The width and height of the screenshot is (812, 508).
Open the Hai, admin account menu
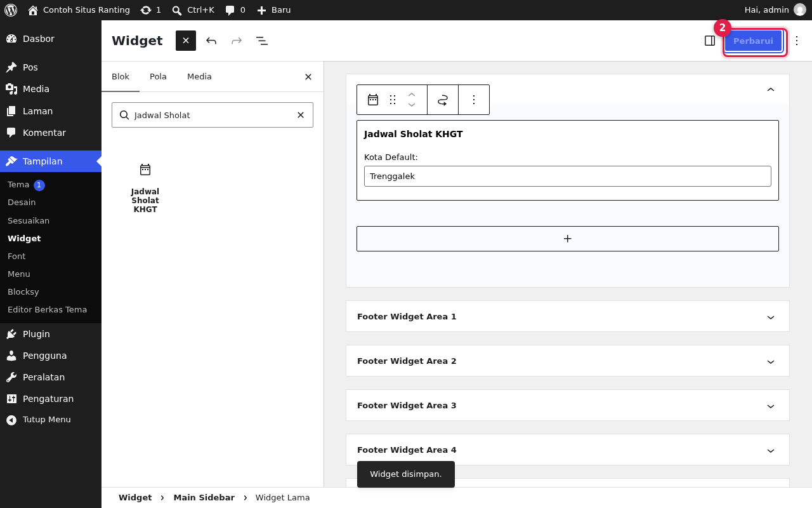pyautogui.click(x=775, y=10)
